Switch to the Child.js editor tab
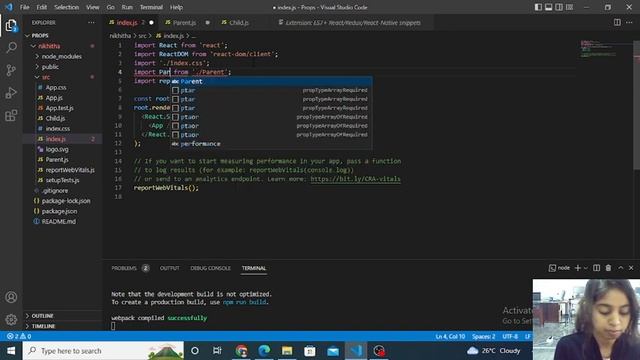 (239, 23)
